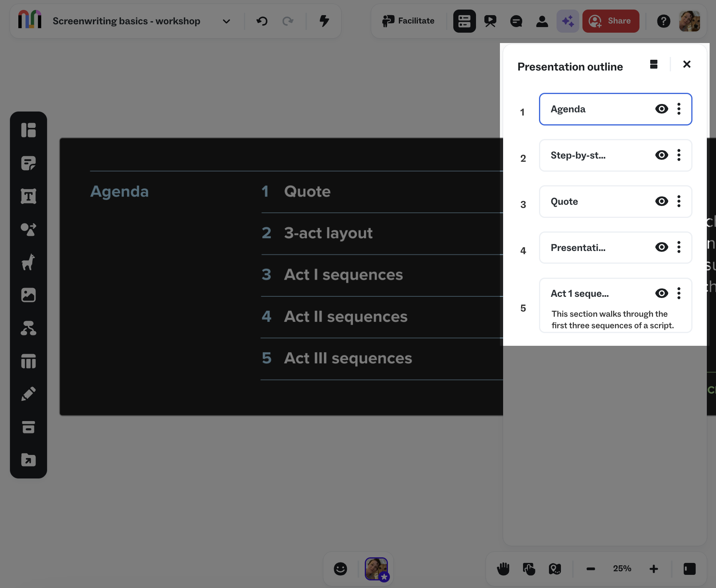This screenshot has height=588, width=716.
Task: Hide the Presentati... outline item
Action: coord(662,247)
